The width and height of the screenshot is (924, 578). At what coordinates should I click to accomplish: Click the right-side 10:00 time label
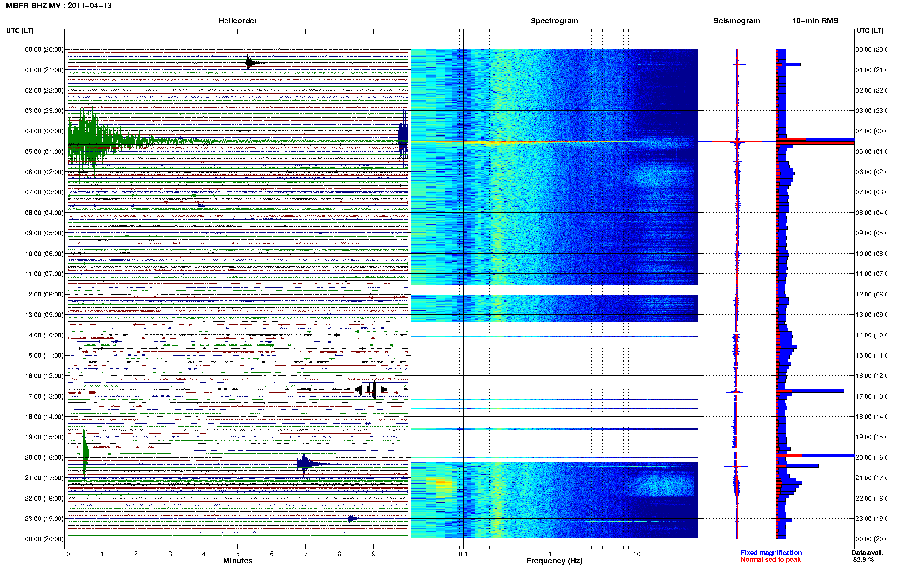[x=871, y=254]
